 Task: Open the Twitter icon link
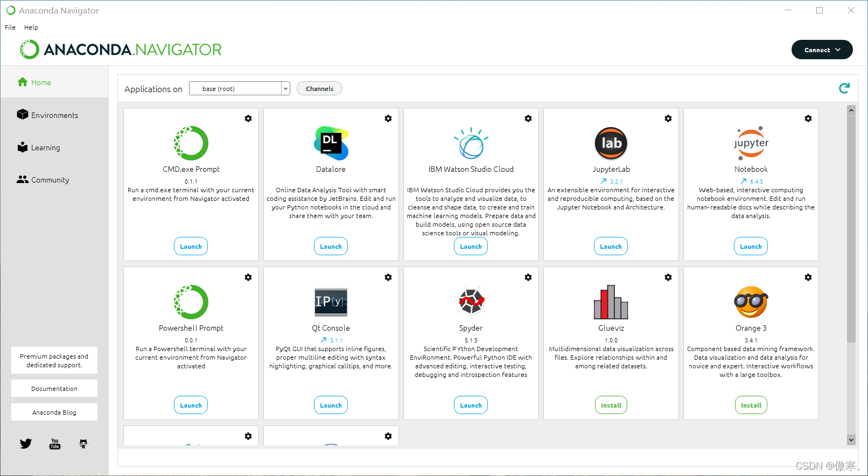[26, 444]
